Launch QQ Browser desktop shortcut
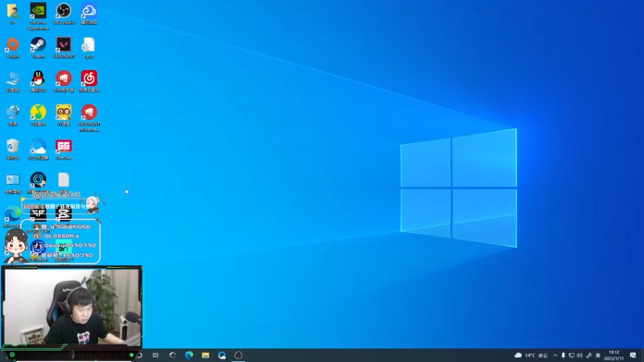Screen dimensions: 644x362 pos(38,149)
